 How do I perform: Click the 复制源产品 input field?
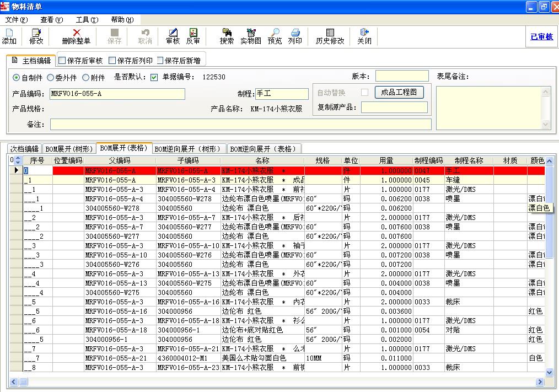pos(394,108)
